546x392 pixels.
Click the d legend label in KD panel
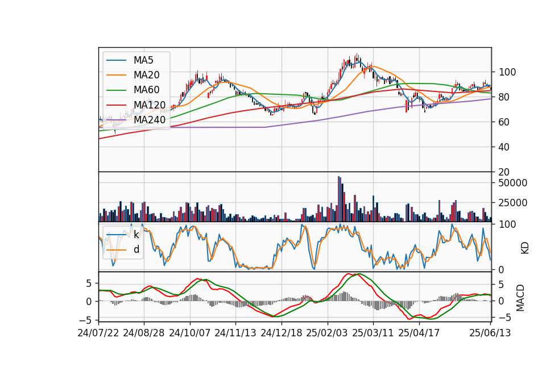coord(136,249)
